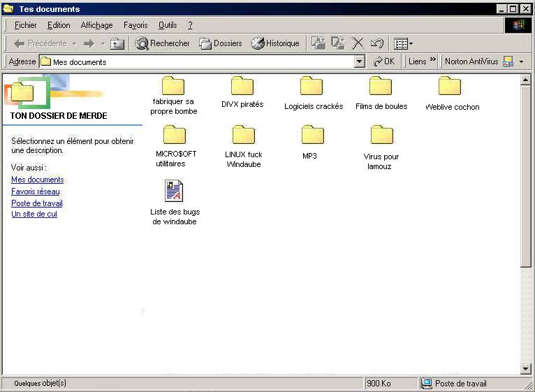
Task: Click the address bar folder icon
Action: (x=45, y=61)
